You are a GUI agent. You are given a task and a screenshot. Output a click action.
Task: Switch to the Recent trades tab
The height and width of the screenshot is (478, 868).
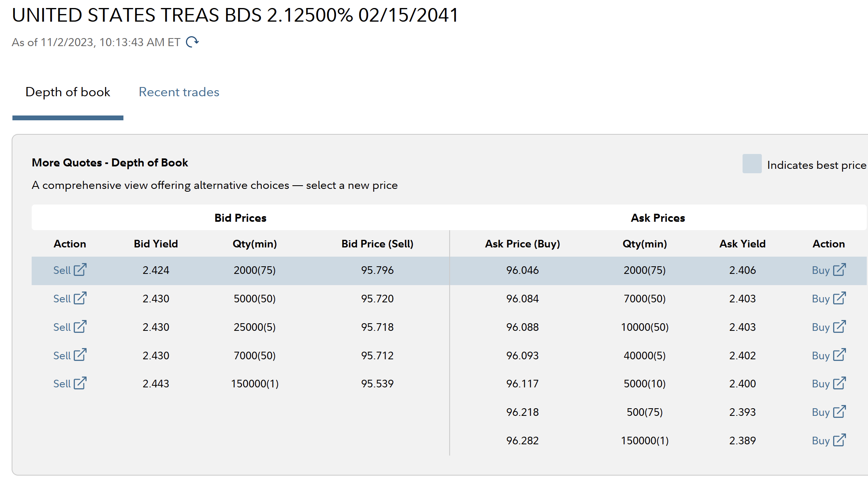point(179,92)
